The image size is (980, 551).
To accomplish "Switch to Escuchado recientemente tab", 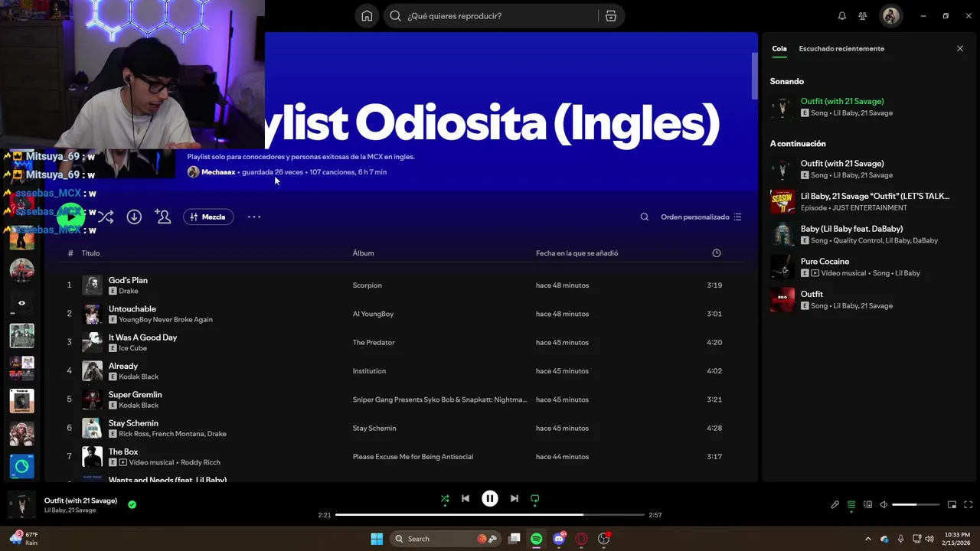I will 841,49.
